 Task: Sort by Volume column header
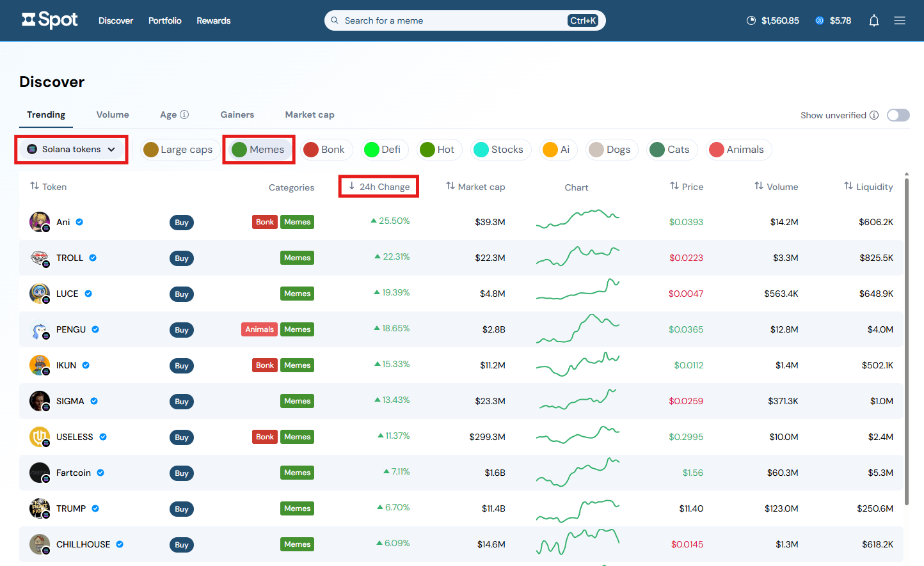tap(776, 187)
